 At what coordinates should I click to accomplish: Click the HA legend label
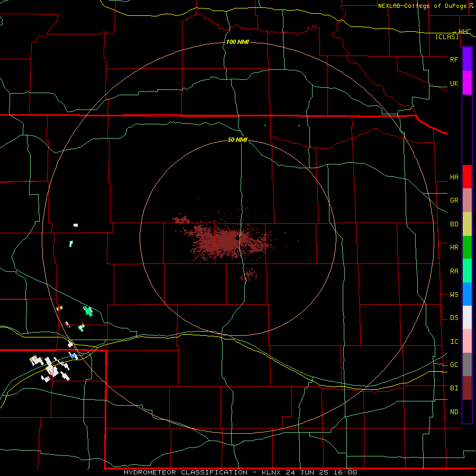(454, 177)
